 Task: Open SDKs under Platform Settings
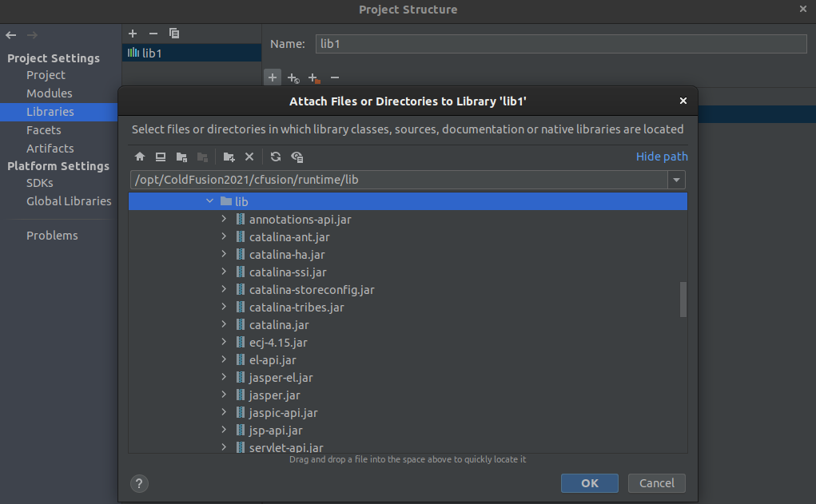point(39,183)
